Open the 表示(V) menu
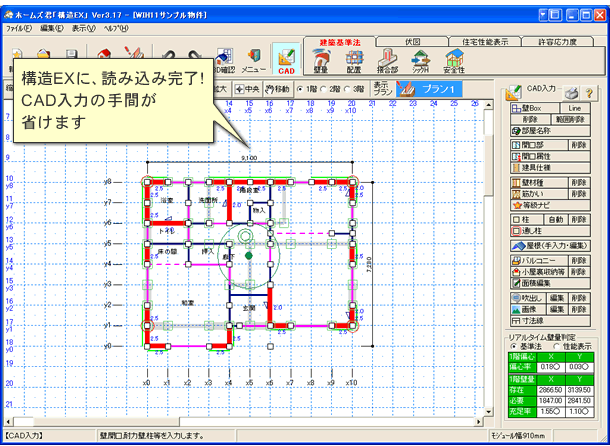 pos(83,28)
